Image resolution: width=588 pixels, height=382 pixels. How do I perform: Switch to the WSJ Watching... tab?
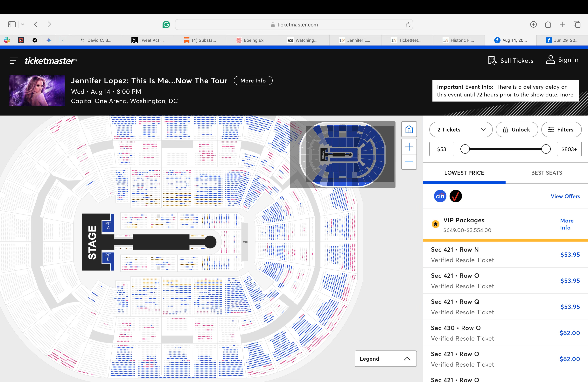[x=303, y=40]
